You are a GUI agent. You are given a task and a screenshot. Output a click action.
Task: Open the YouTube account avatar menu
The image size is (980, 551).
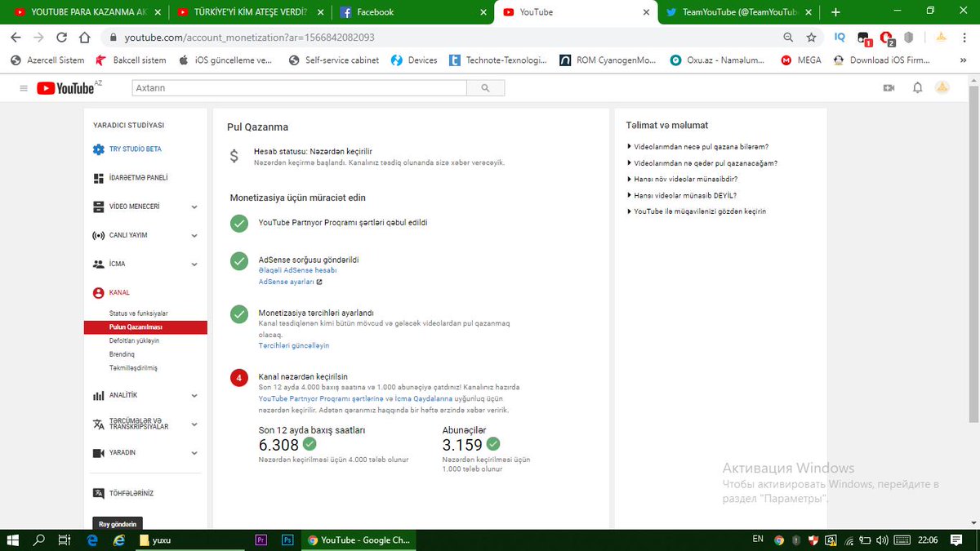point(942,88)
